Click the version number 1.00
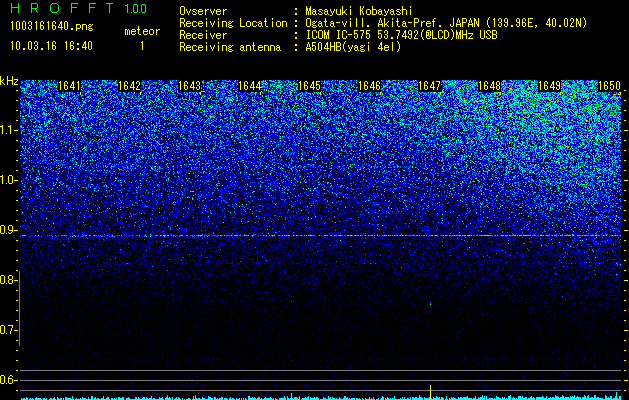This screenshot has width=629, height=400. (x=136, y=8)
